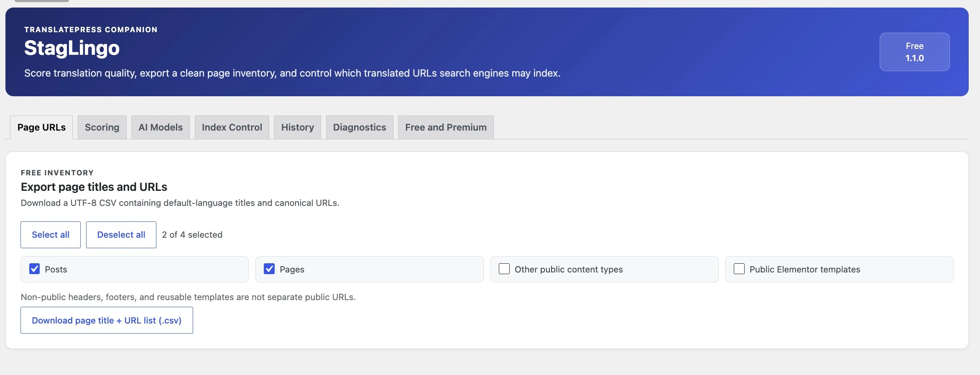Uncheck the Pages checkbox
This screenshot has height=375, width=980.
270,269
